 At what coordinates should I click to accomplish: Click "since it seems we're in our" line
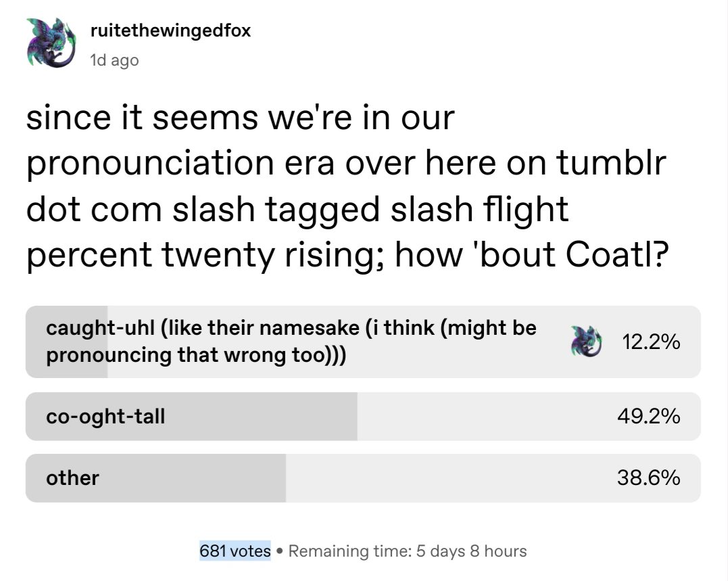coord(240,120)
